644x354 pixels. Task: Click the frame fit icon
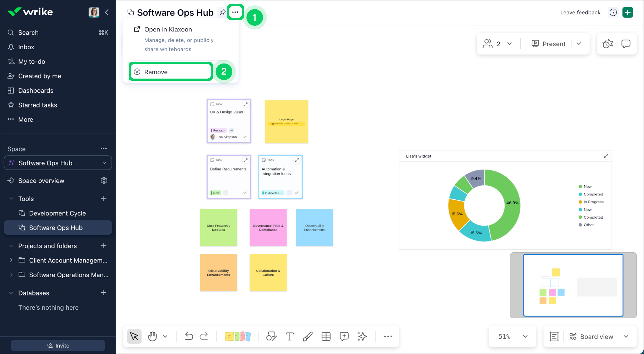pos(554,336)
